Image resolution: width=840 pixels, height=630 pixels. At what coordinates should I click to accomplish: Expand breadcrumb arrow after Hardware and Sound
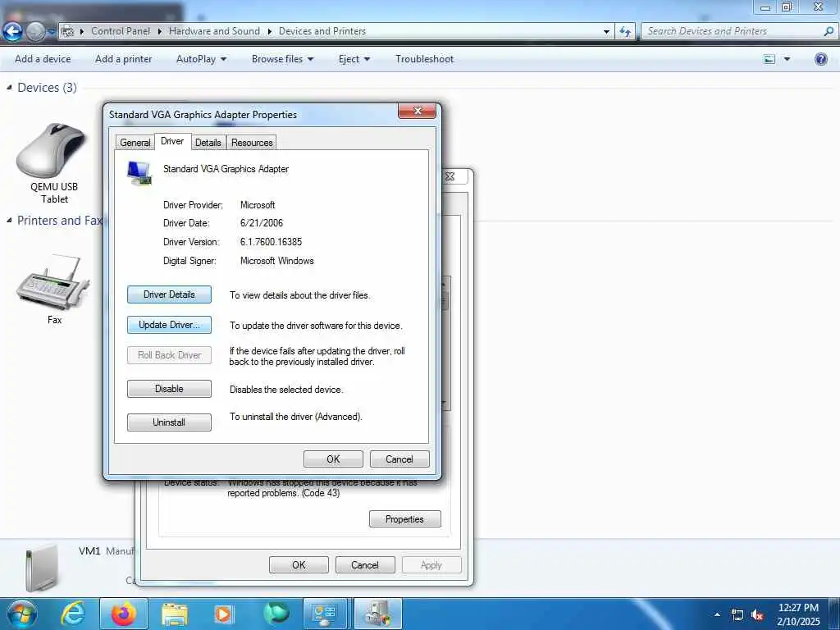pyautogui.click(x=269, y=32)
